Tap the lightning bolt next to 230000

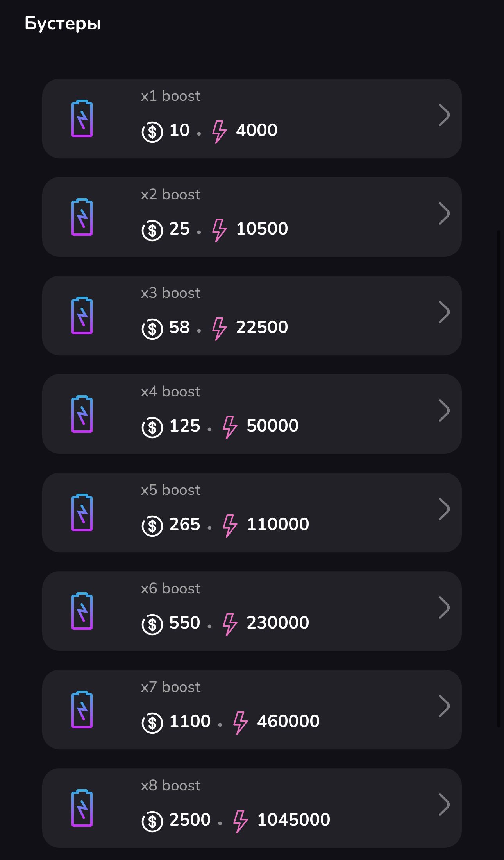tap(230, 624)
